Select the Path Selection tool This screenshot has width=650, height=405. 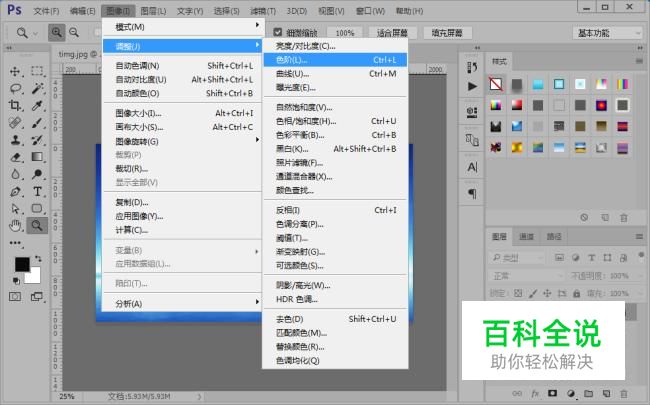[x=15, y=209]
